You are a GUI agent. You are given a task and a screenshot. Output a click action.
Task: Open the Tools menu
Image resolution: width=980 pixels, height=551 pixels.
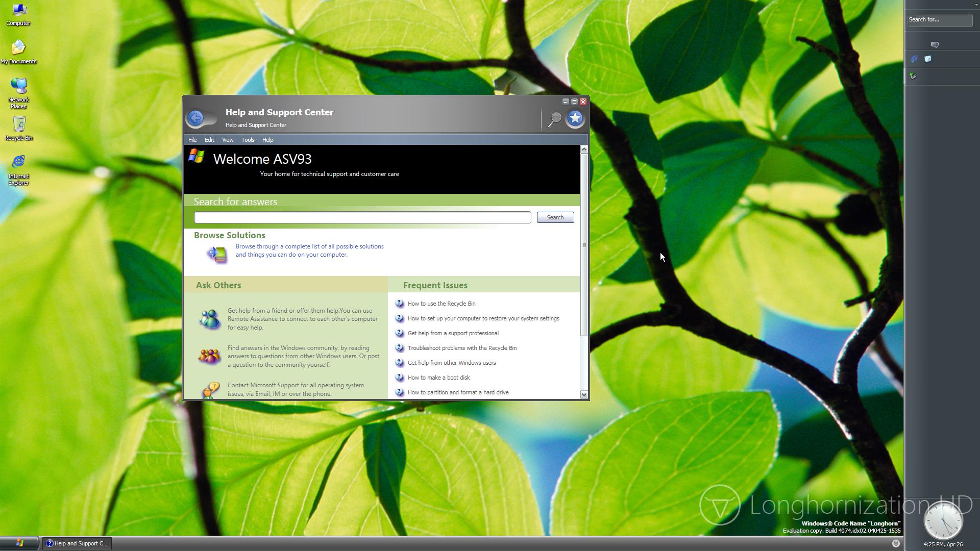[x=248, y=140]
